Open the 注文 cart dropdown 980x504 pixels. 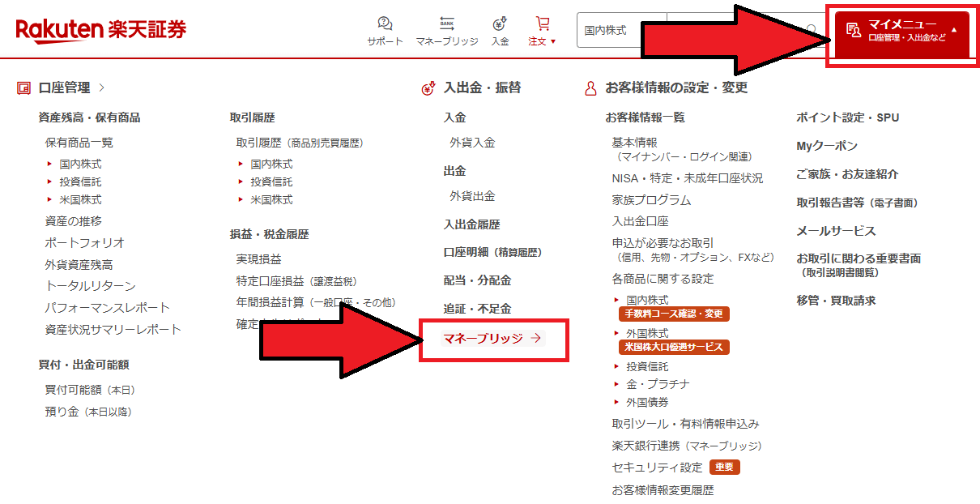(543, 31)
